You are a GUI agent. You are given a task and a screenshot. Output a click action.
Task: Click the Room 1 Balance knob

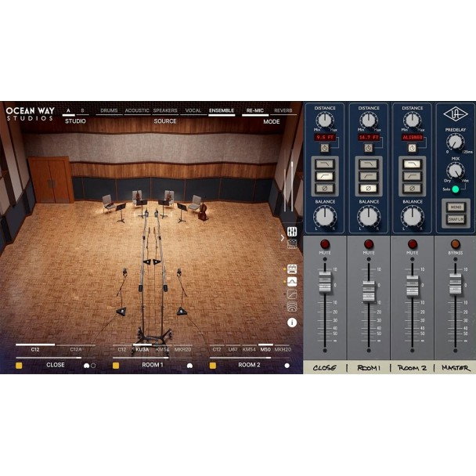click(x=369, y=216)
